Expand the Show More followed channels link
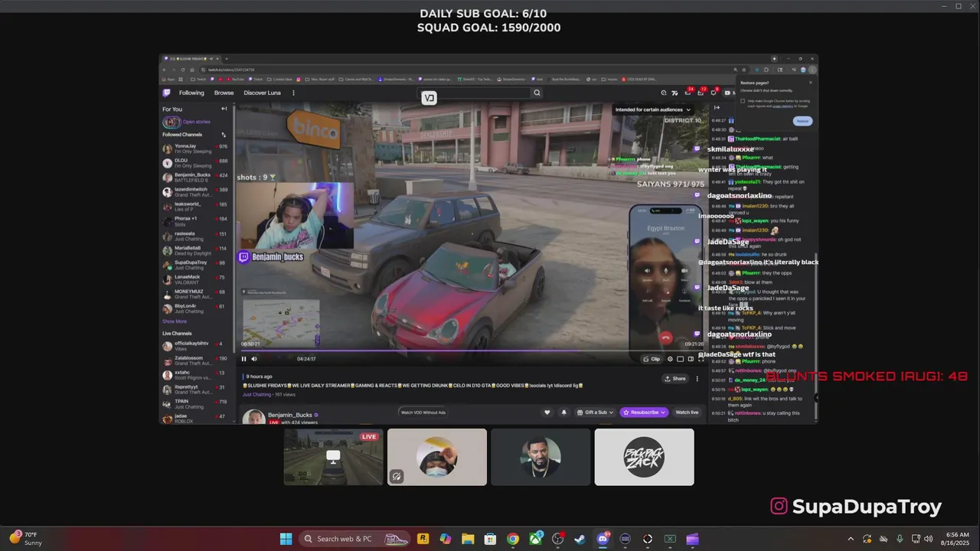Screen dimensions: 980x551 coord(174,321)
